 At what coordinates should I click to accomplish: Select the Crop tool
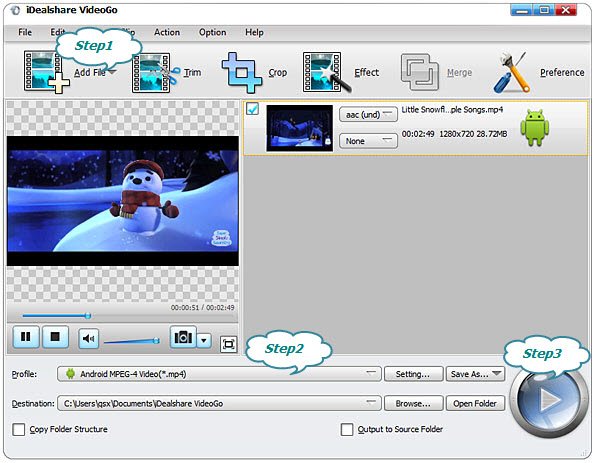pos(242,73)
